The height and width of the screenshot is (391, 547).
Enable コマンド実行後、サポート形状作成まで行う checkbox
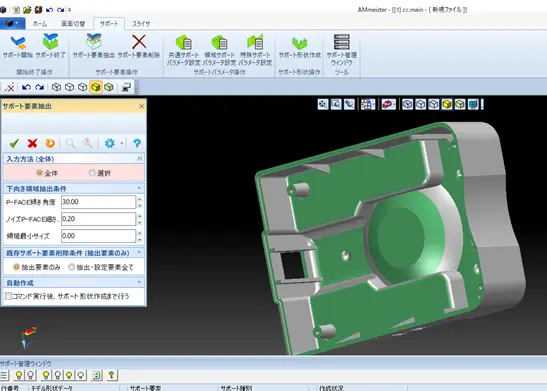[8, 296]
